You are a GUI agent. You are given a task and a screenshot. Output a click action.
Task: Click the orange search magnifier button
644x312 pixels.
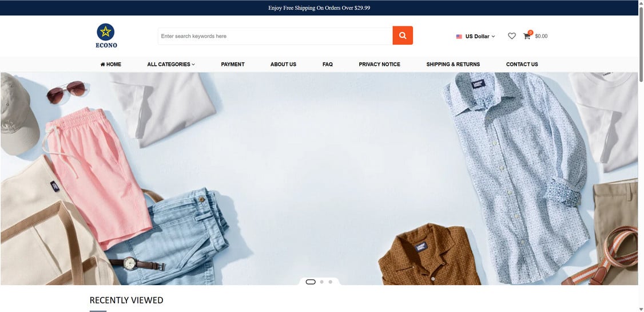[403, 35]
